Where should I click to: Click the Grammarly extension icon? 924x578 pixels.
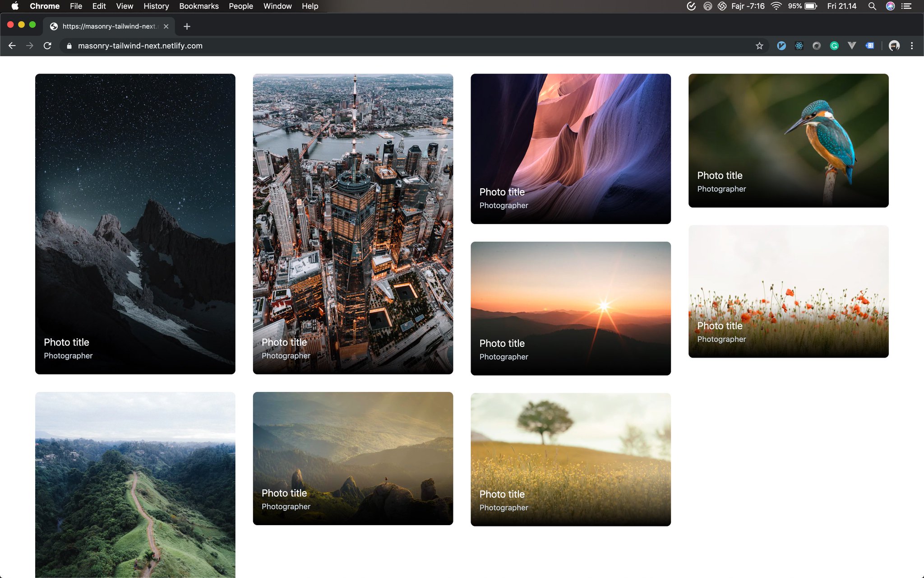coord(834,46)
